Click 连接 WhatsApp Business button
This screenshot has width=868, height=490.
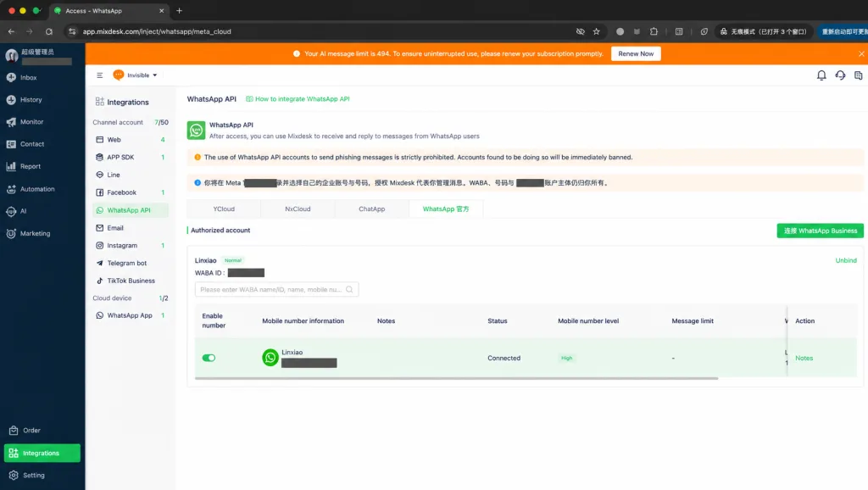[x=820, y=231]
